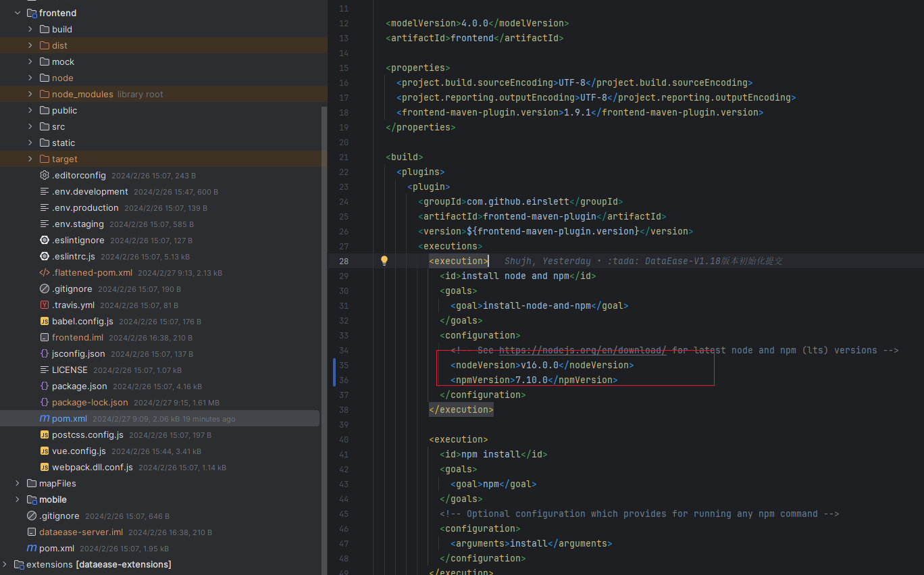Click the 4.0.0 modelVersion value

pos(475,23)
